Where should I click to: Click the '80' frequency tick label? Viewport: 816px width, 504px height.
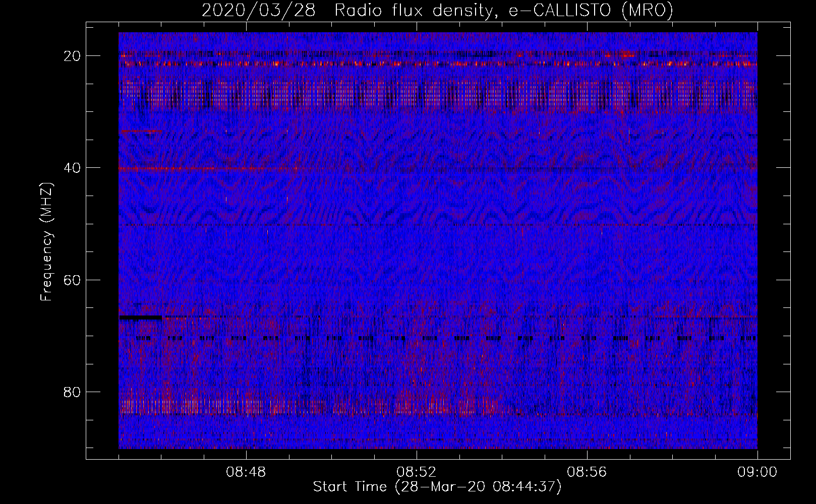[x=73, y=392]
